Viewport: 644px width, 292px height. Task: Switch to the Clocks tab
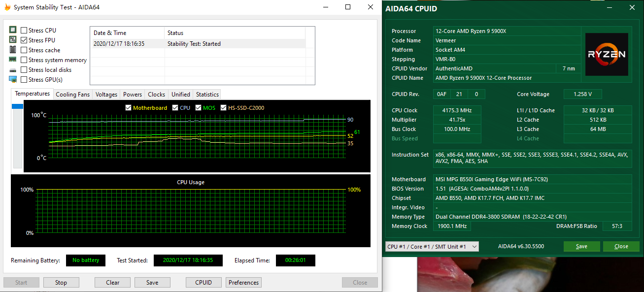click(x=157, y=95)
